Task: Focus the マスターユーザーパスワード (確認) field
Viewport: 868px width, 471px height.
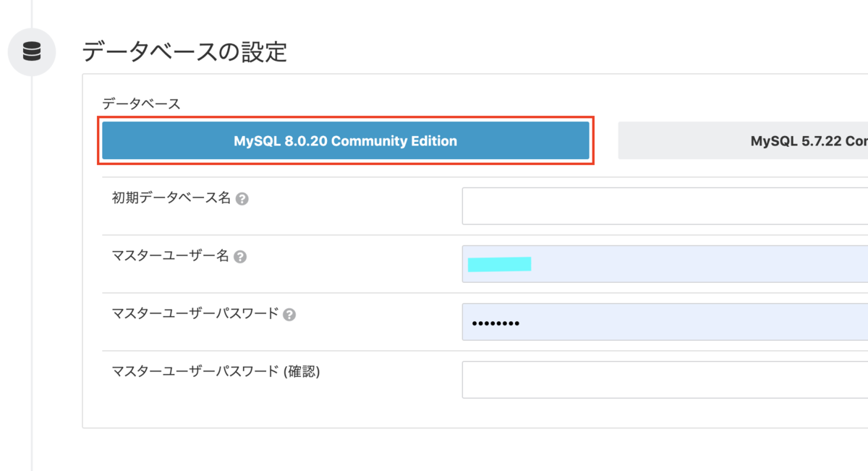Action: (665, 380)
